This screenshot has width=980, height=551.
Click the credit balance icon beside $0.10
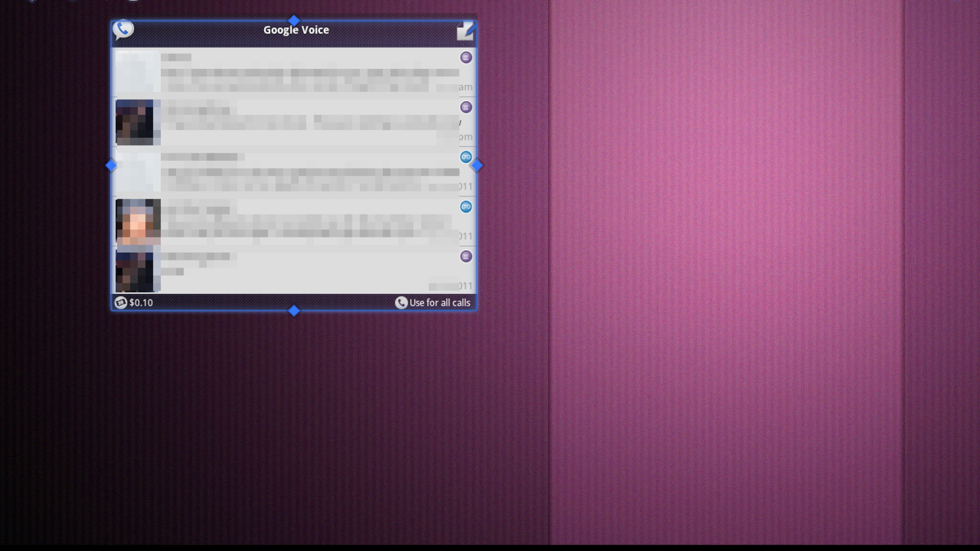tap(120, 303)
